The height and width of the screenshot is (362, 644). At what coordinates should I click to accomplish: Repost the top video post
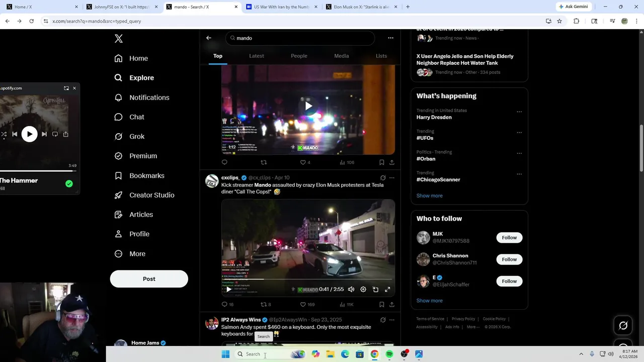pyautogui.click(x=264, y=162)
